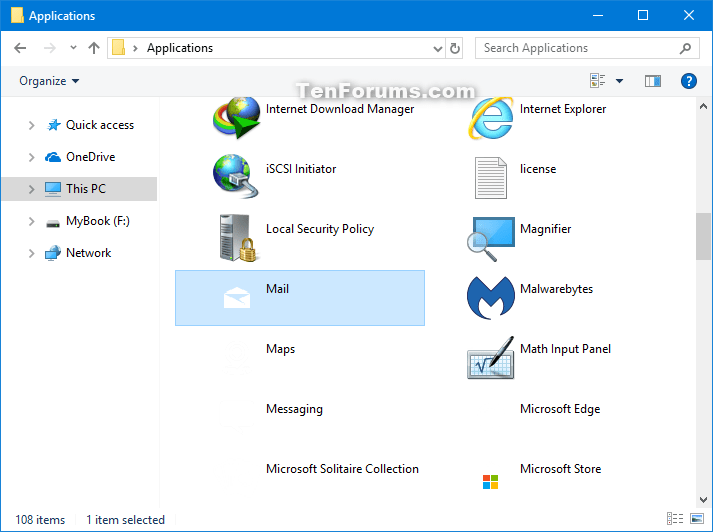The height and width of the screenshot is (532, 713).
Task: Click the MyBook drive icon
Action: pyautogui.click(x=53, y=223)
